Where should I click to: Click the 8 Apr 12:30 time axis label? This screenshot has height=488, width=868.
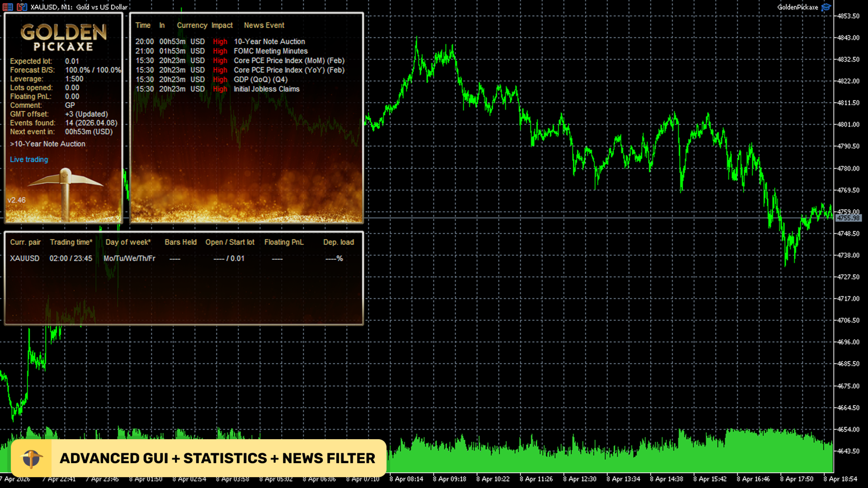[x=580, y=479]
